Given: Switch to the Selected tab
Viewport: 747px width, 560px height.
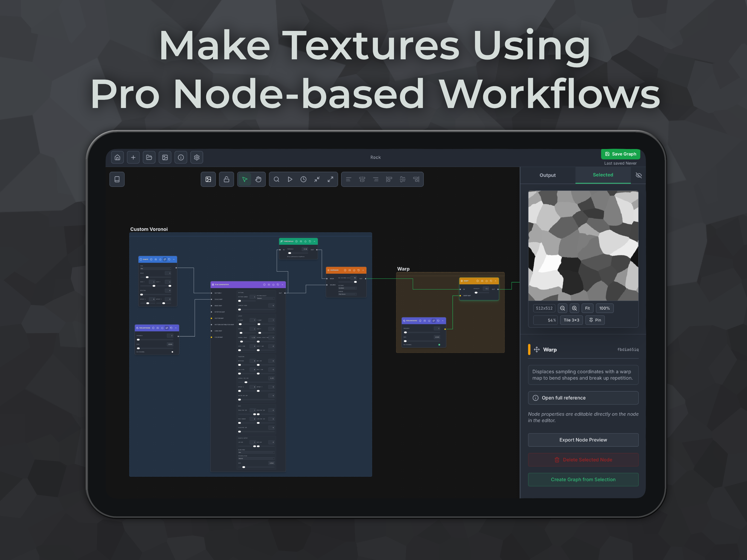Looking at the screenshot, I should [x=603, y=175].
